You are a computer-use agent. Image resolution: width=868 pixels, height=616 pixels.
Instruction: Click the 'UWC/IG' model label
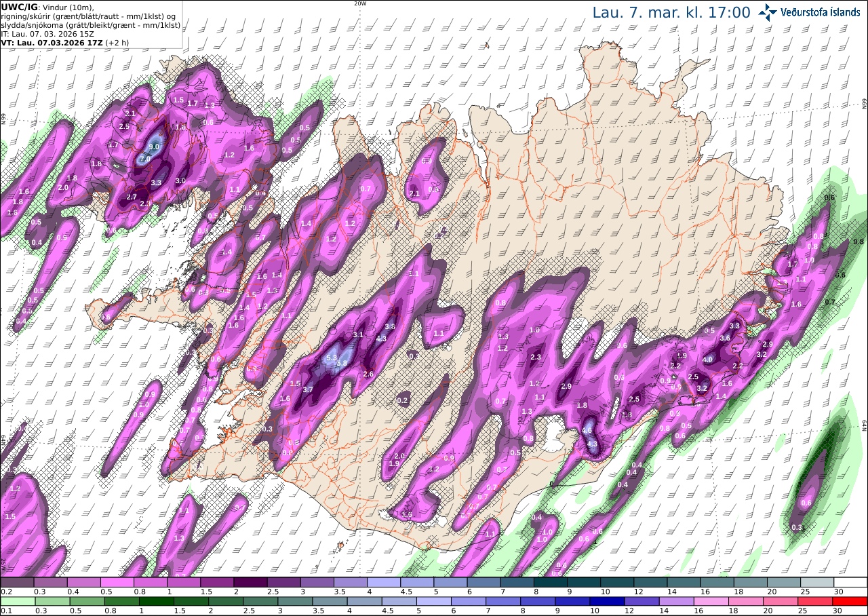pos(19,7)
